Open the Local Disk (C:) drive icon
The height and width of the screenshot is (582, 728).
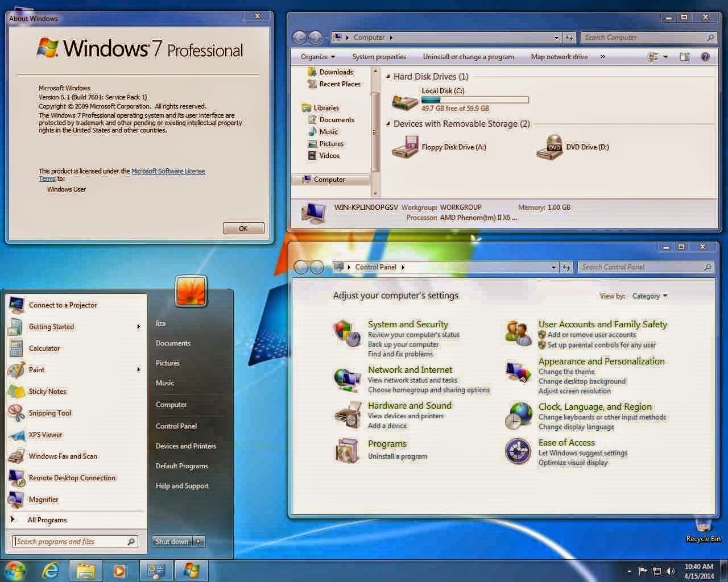click(405, 102)
